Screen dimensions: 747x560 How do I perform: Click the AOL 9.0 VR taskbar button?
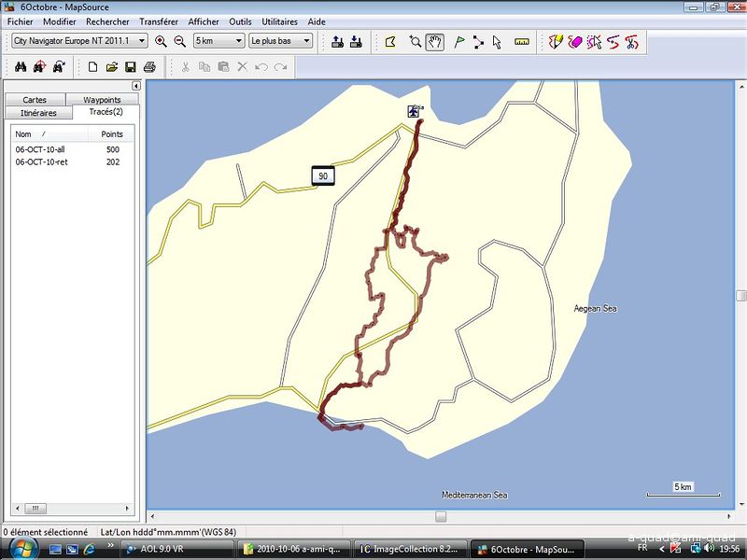pos(176,549)
